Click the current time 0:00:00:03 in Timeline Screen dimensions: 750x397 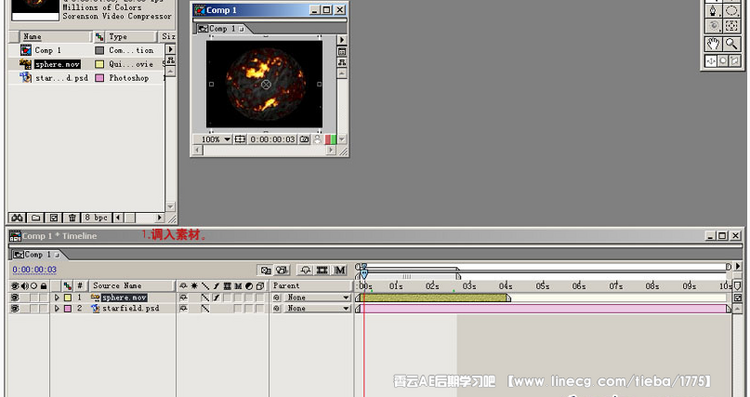click(34, 270)
